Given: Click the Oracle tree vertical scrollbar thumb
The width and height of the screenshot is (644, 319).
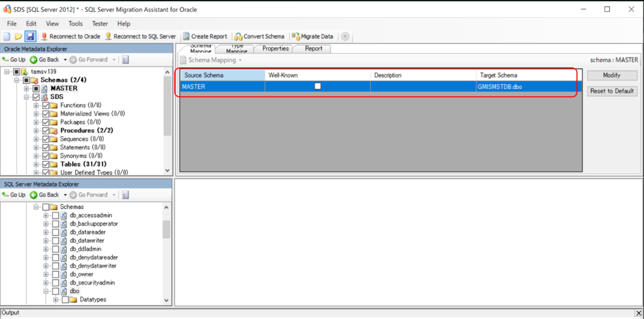Looking at the screenshot, I should [x=167, y=105].
